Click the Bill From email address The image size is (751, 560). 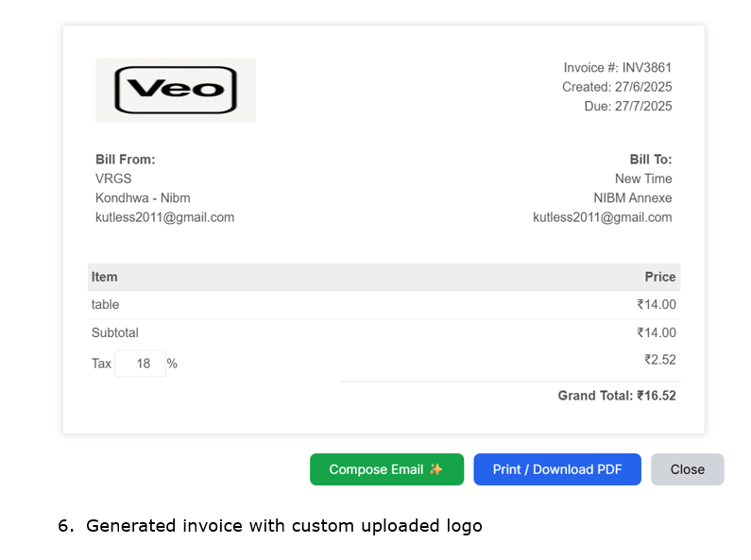pyautogui.click(x=164, y=217)
